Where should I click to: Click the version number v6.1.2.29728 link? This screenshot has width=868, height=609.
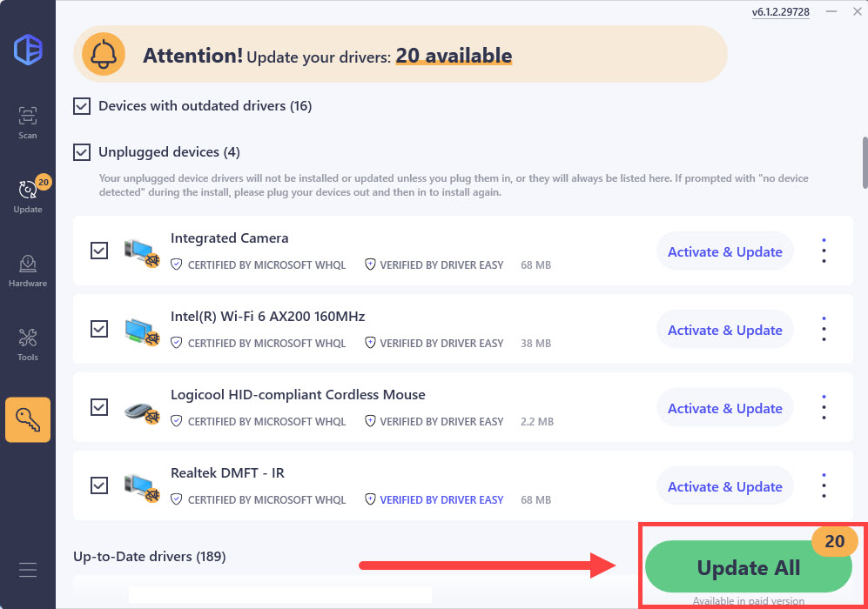coord(781,11)
